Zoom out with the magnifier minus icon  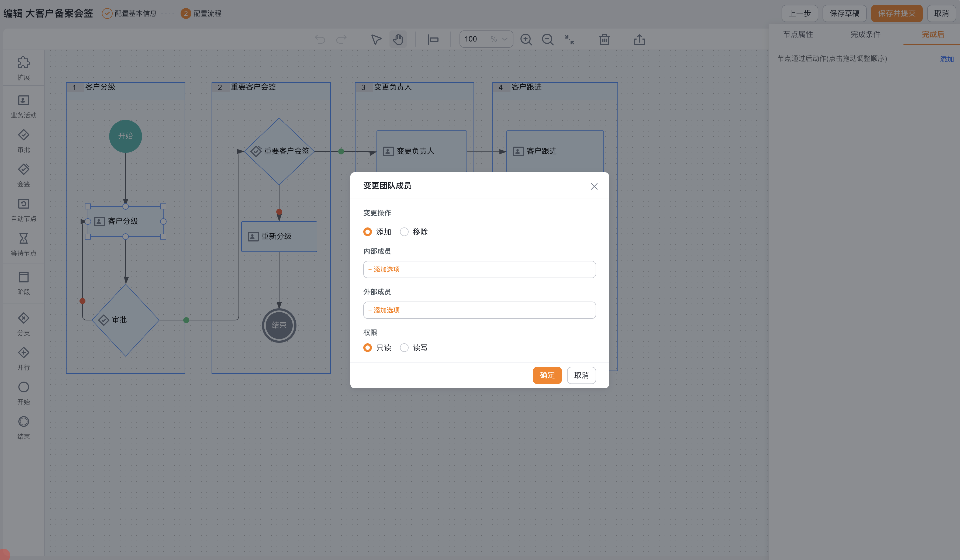[548, 39]
